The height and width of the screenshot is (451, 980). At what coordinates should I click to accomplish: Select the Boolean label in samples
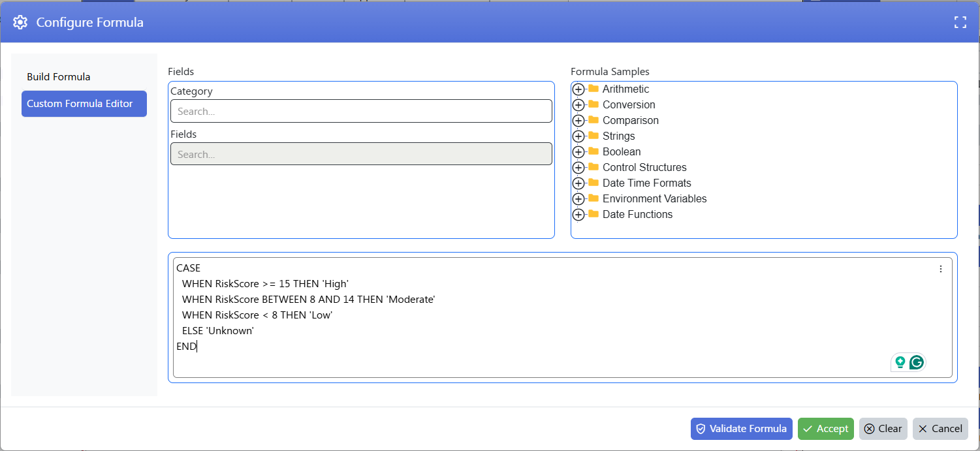point(622,151)
